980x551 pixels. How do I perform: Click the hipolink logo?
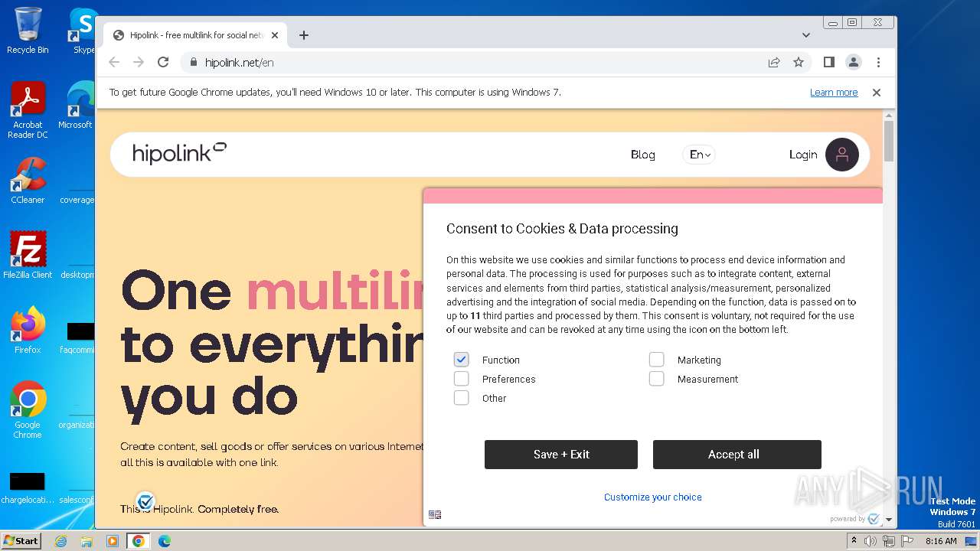pos(179,152)
